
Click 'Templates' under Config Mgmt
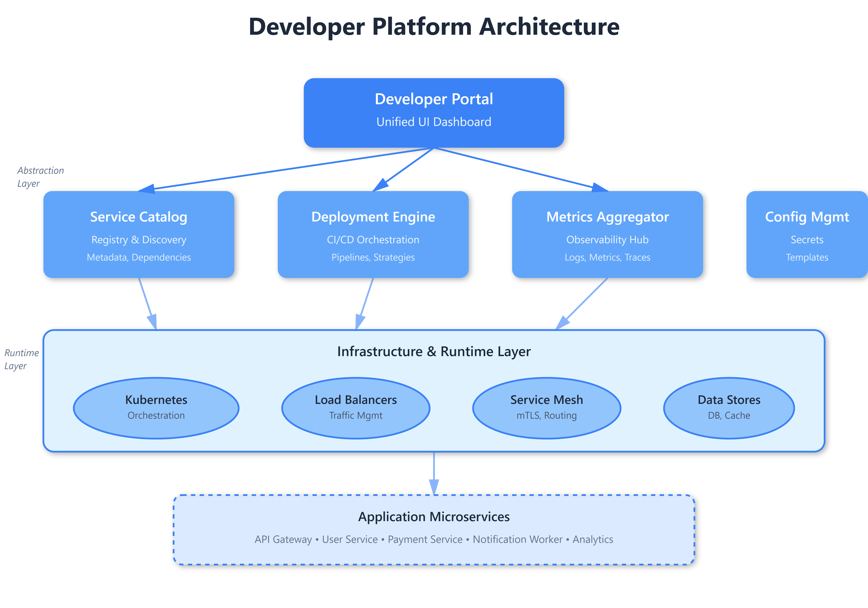pyautogui.click(x=807, y=257)
